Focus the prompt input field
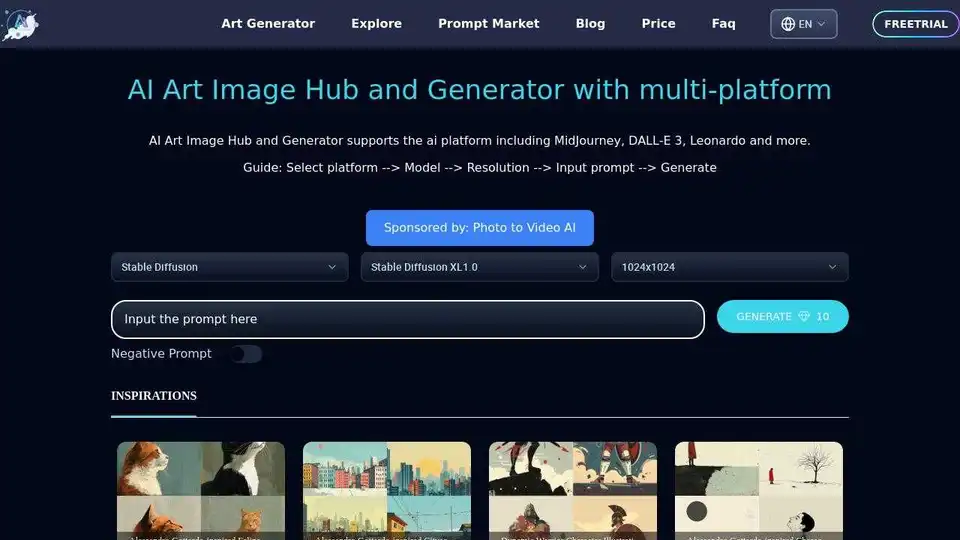The width and height of the screenshot is (960, 540). pos(408,319)
